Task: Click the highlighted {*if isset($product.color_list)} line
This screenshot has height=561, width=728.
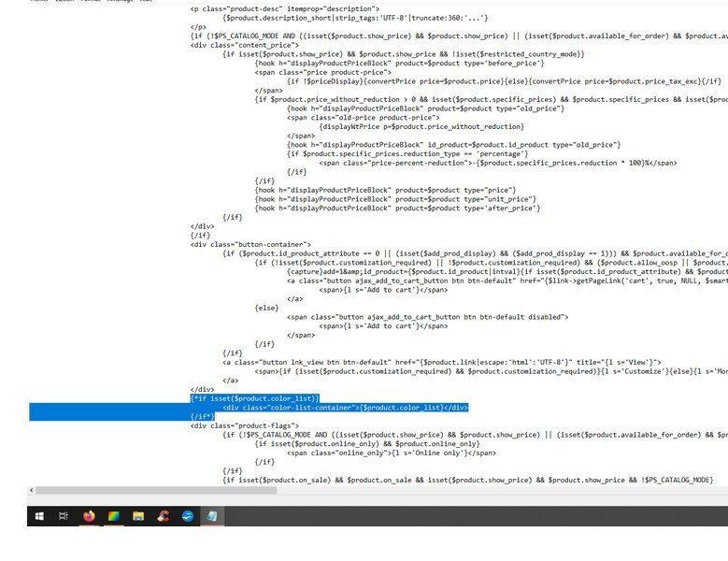Action: (254, 398)
